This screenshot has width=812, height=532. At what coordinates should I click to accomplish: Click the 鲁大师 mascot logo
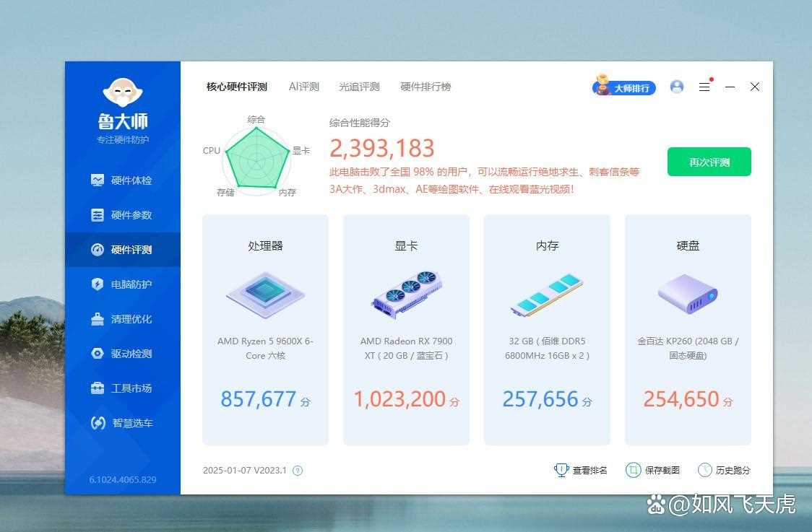pyautogui.click(x=122, y=92)
